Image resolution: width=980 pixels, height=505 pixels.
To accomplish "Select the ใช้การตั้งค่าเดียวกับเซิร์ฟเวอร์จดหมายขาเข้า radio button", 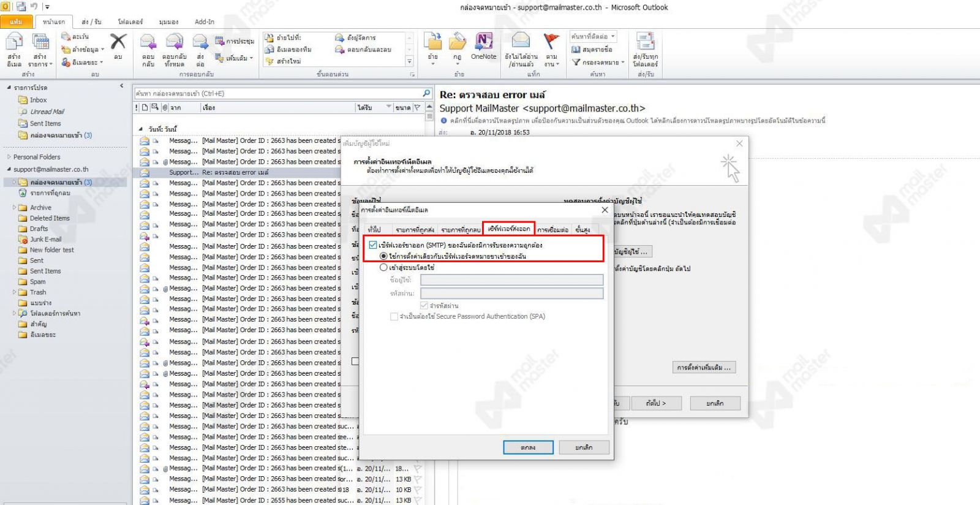I will (383, 256).
